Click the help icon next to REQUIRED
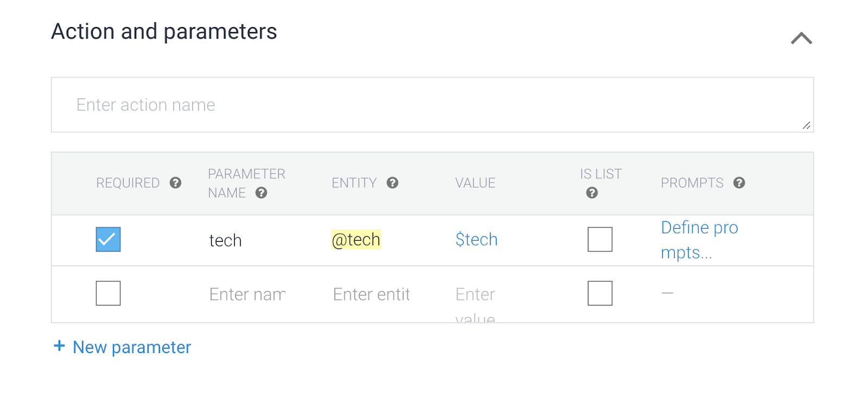Image resolution: width=868 pixels, height=397 pixels. point(175,183)
